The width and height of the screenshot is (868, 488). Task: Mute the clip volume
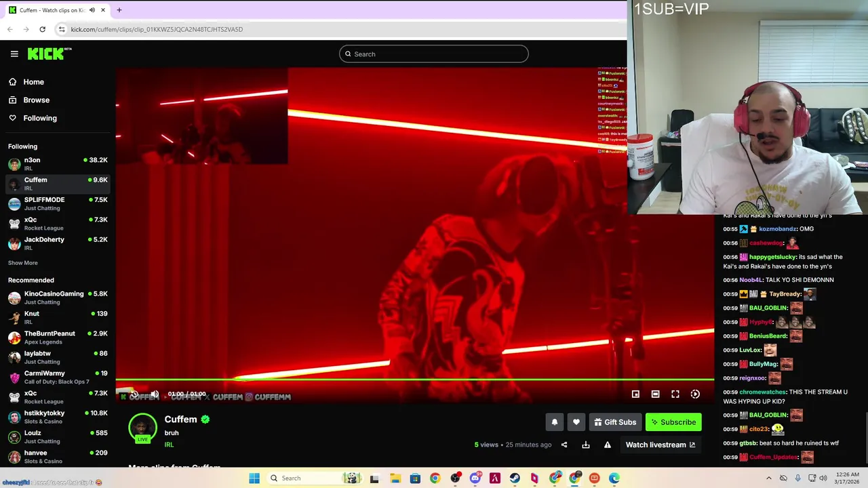tap(155, 394)
